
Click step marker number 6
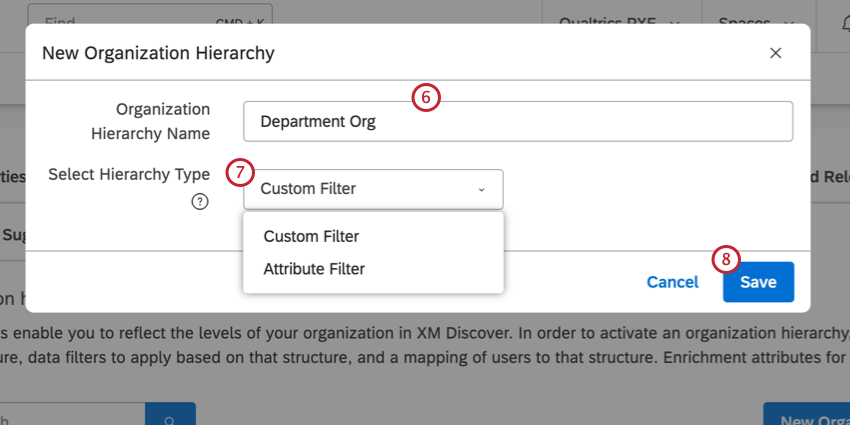pyautogui.click(x=426, y=98)
